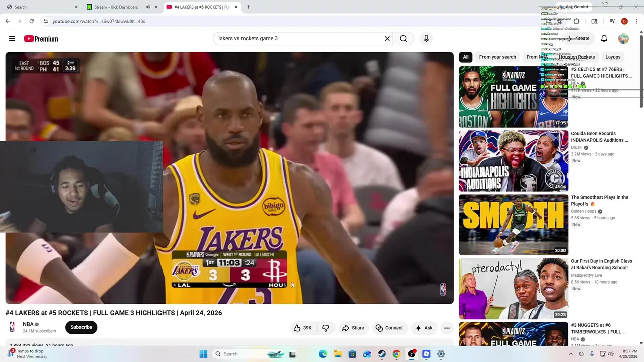Open OBS Studio from the taskbar
Image resolution: width=644 pixels, height=362 pixels.
pos(412,354)
